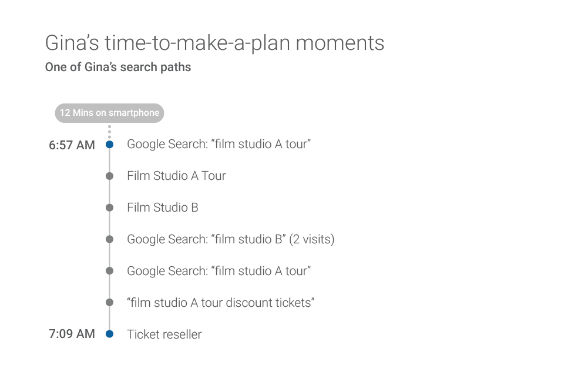The width and height of the screenshot is (588, 375).
Task: Click the heading "Gina's time-to-make-a-plan moments"
Action: (x=214, y=43)
